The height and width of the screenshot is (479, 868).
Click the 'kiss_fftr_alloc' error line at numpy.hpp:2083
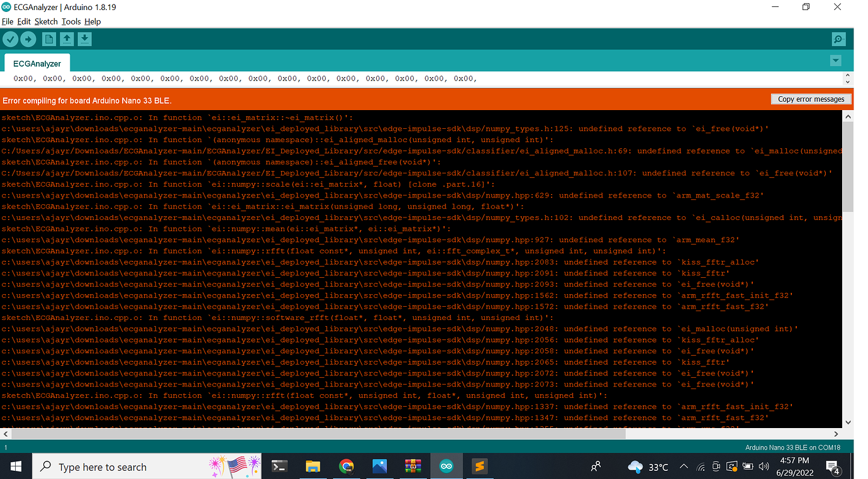coord(380,262)
